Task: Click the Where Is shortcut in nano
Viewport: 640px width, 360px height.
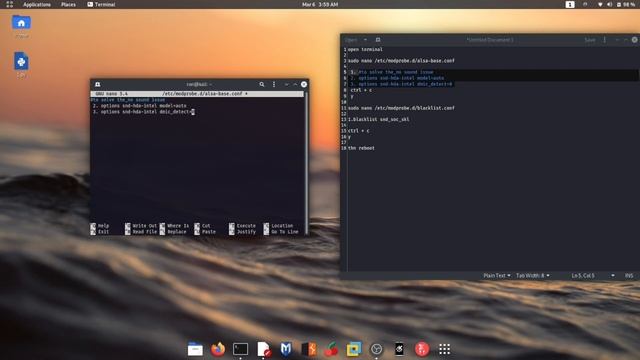Action: (174, 226)
